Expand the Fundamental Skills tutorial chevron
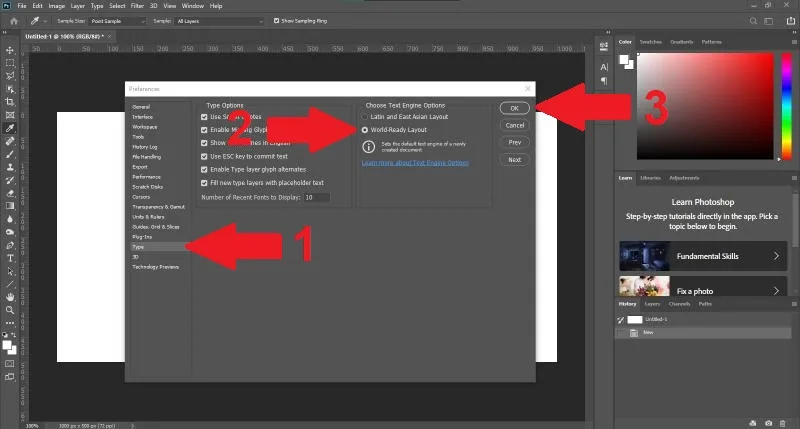Image resolution: width=800 pixels, height=429 pixels. point(776,256)
